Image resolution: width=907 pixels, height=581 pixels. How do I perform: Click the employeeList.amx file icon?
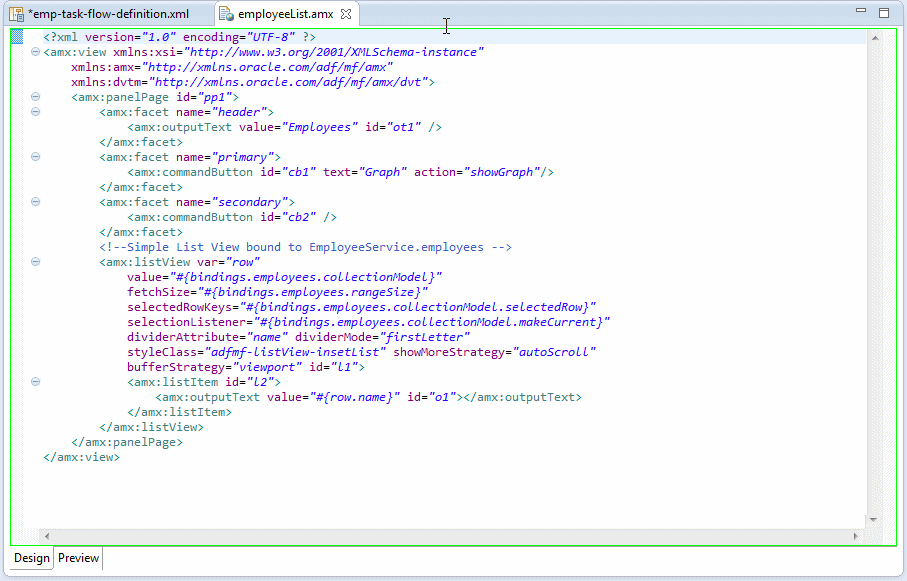226,14
